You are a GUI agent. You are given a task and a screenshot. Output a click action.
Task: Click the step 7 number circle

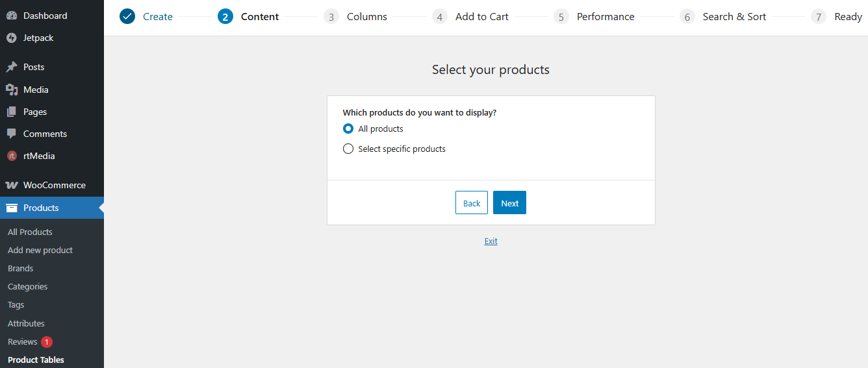click(x=819, y=17)
